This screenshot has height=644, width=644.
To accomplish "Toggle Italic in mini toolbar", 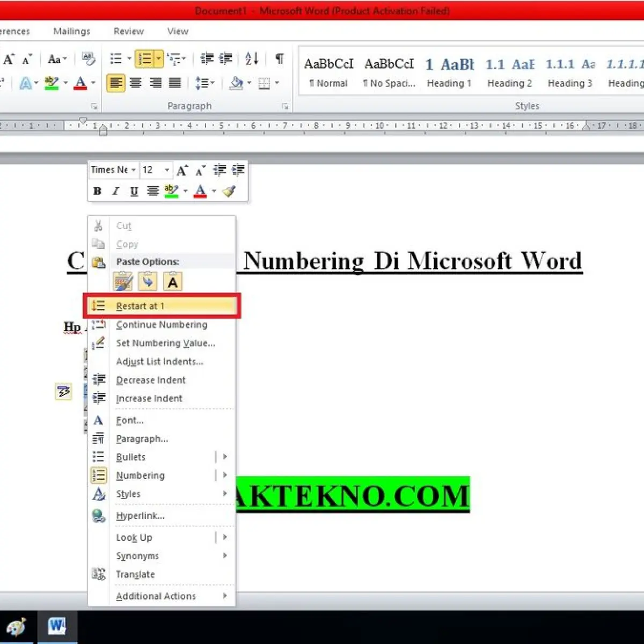I will coord(115,191).
